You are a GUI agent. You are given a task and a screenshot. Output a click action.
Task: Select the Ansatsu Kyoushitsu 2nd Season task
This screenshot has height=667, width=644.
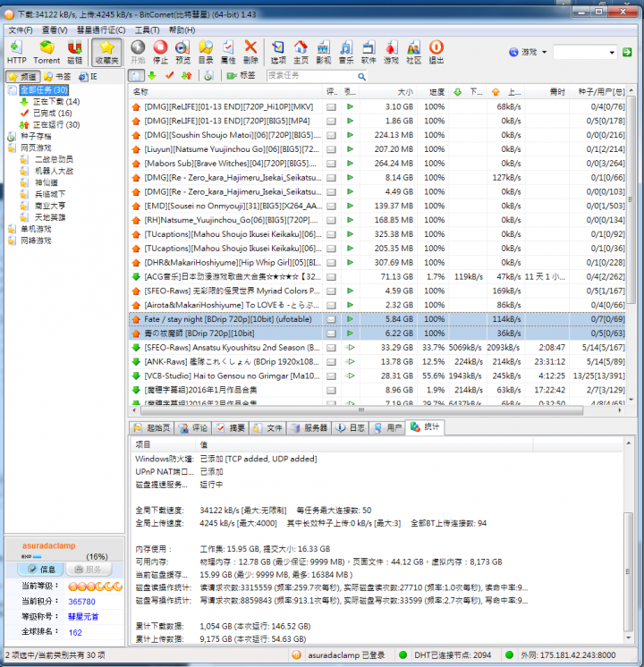pyautogui.click(x=378, y=348)
